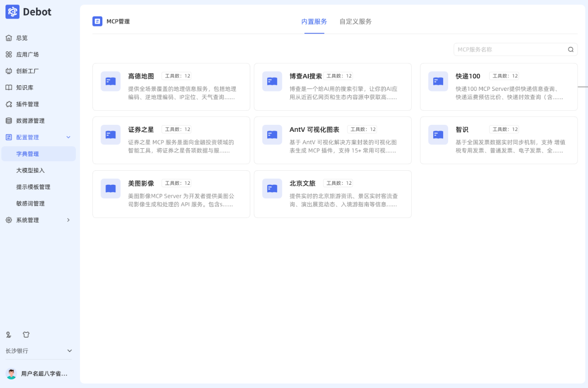Navigate to 敏感词管理 page
588x388 pixels.
tap(30, 204)
